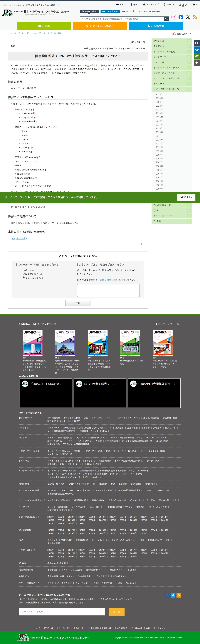Open the WHOISとは？ link
This screenshot has width=200, height=644.
coord(128,12)
